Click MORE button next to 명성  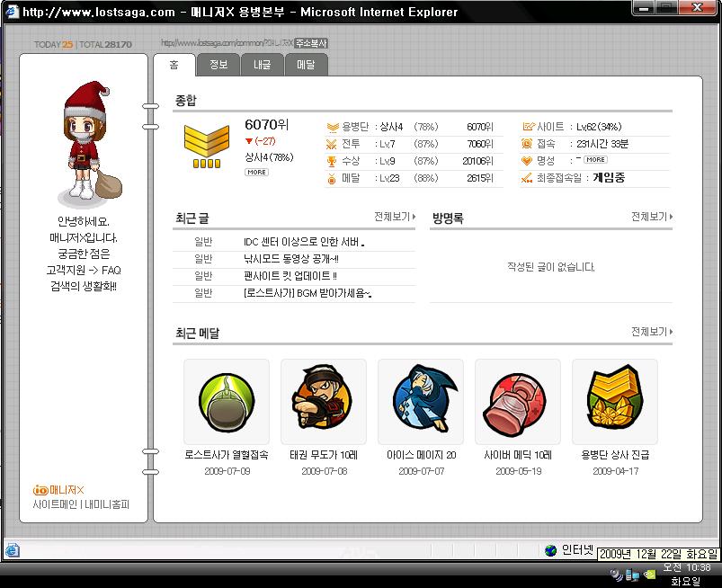point(595,160)
